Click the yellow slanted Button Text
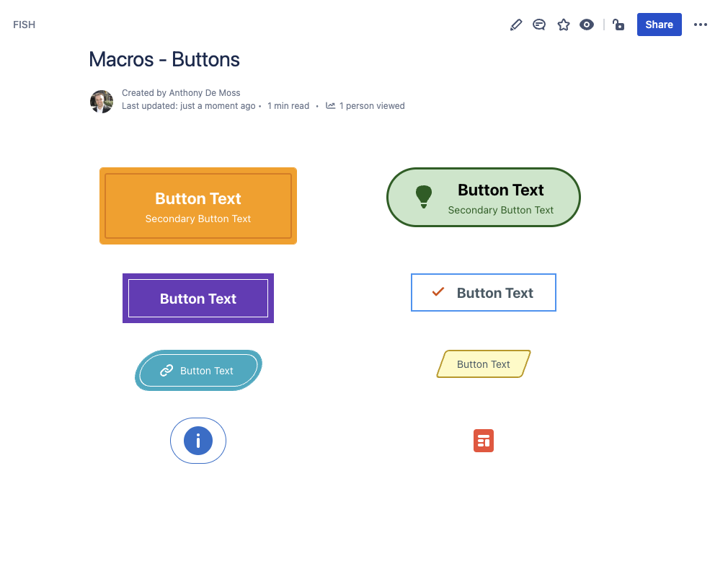The height and width of the screenshot is (577, 728). coord(484,364)
